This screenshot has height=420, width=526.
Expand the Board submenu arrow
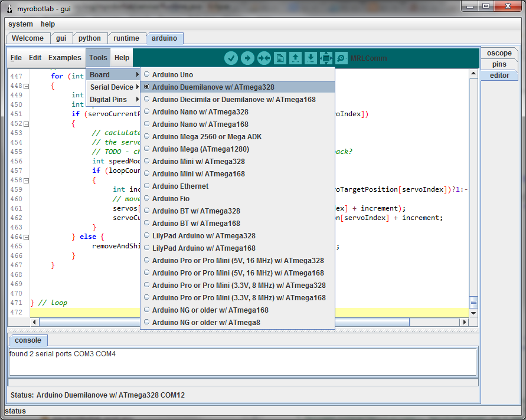click(x=137, y=74)
